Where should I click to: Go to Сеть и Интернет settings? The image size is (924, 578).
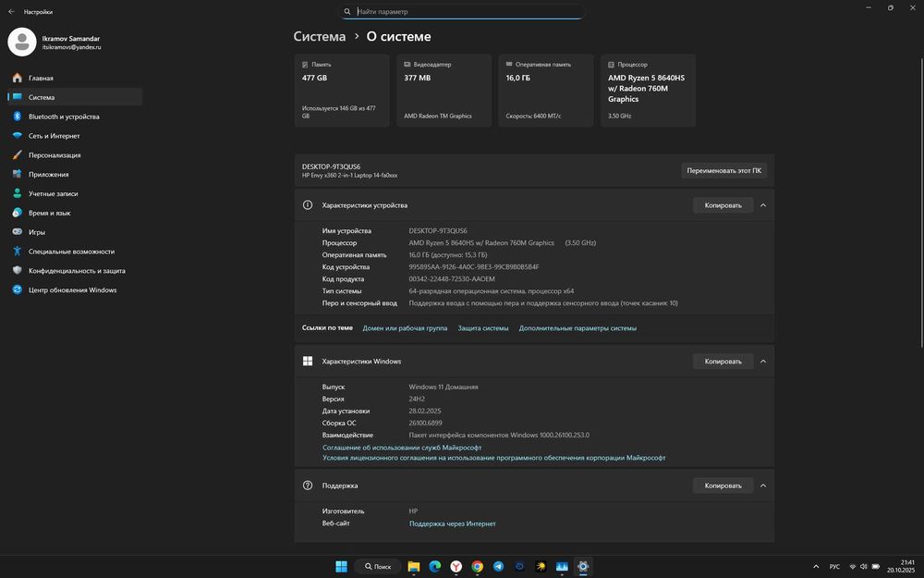[x=54, y=136]
